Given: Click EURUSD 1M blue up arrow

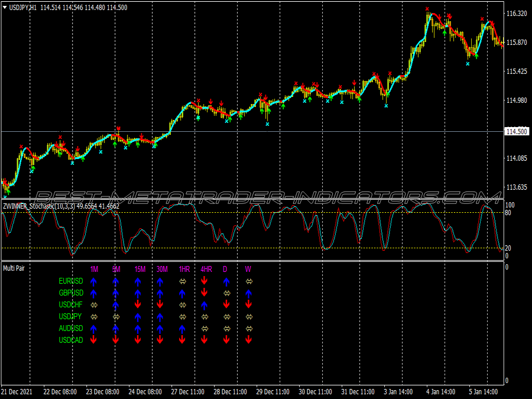Looking at the screenshot, I should pyautogui.click(x=93, y=281).
